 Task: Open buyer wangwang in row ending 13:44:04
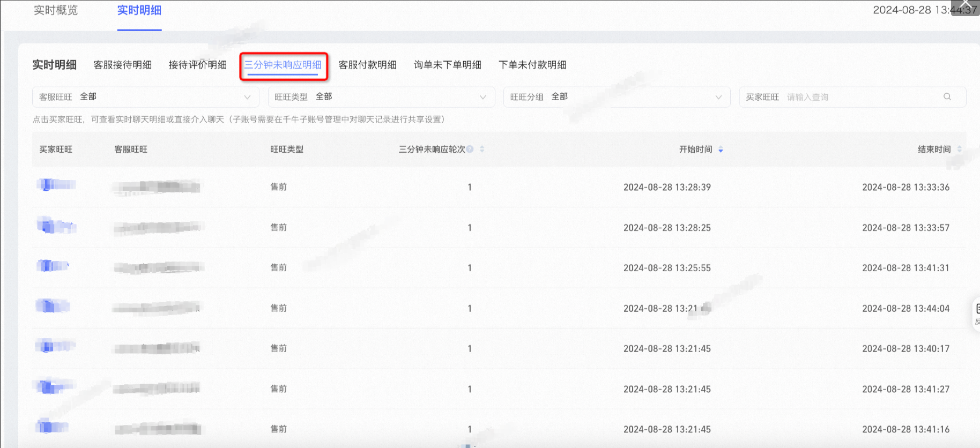[x=53, y=306]
